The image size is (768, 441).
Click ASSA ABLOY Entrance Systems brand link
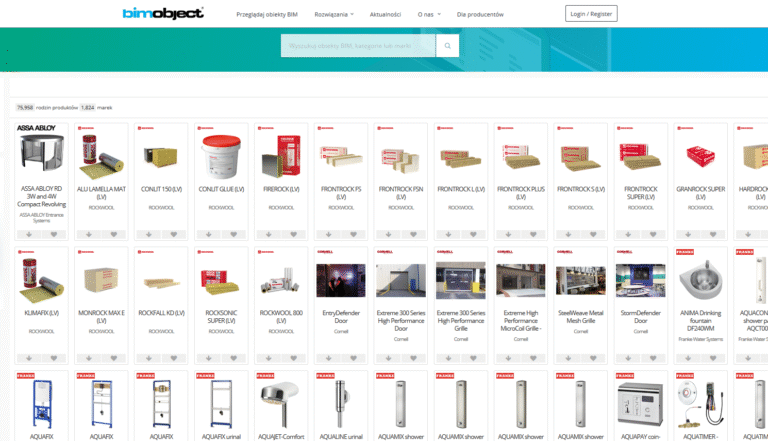42,218
